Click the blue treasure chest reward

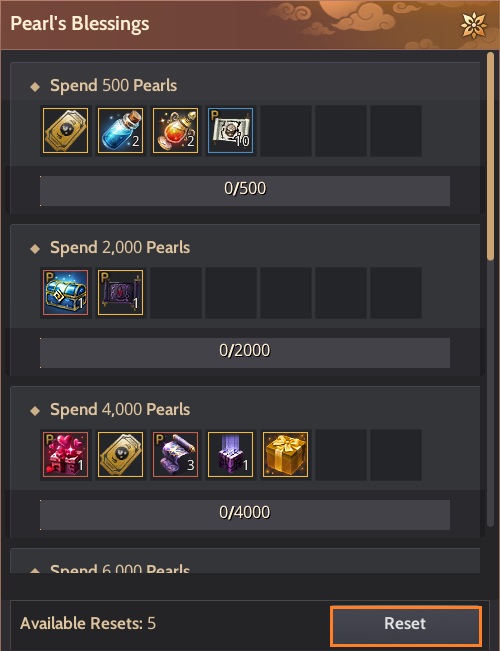[x=66, y=293]
